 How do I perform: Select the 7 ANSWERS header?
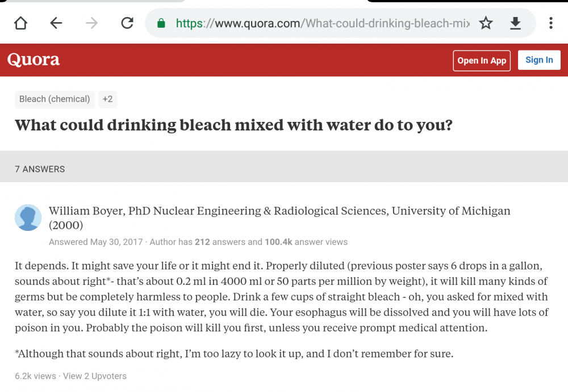pyautogui.click(x=40, y=168)
